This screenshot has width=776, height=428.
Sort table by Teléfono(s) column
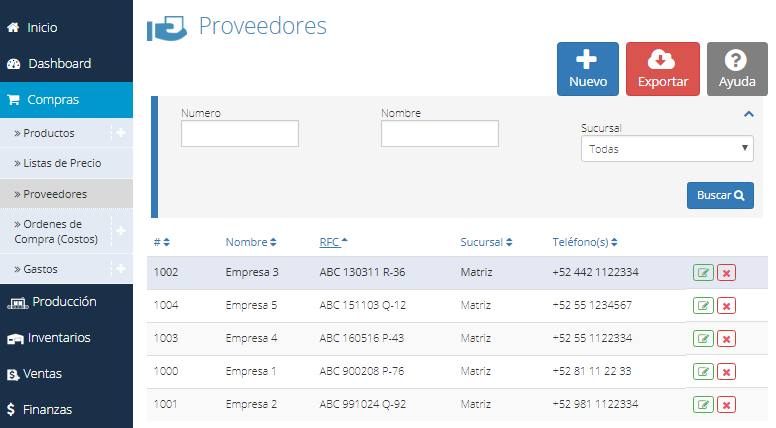pos(584,242)
